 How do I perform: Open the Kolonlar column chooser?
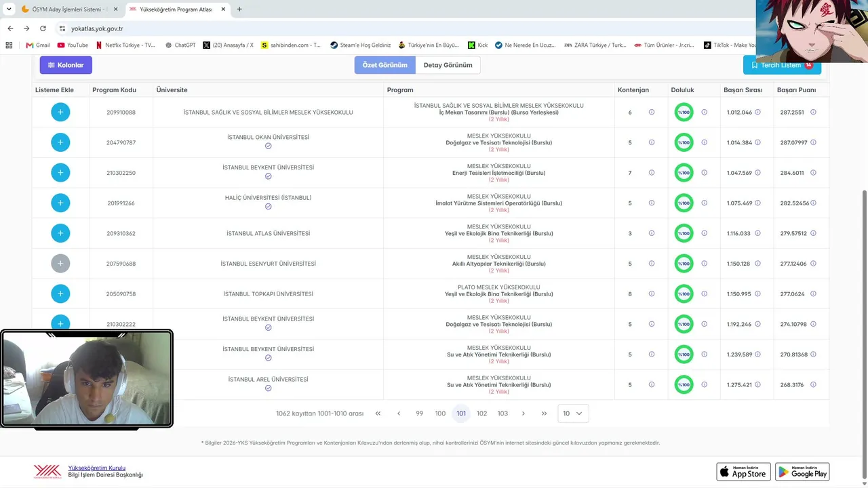[x=66, y=65]
